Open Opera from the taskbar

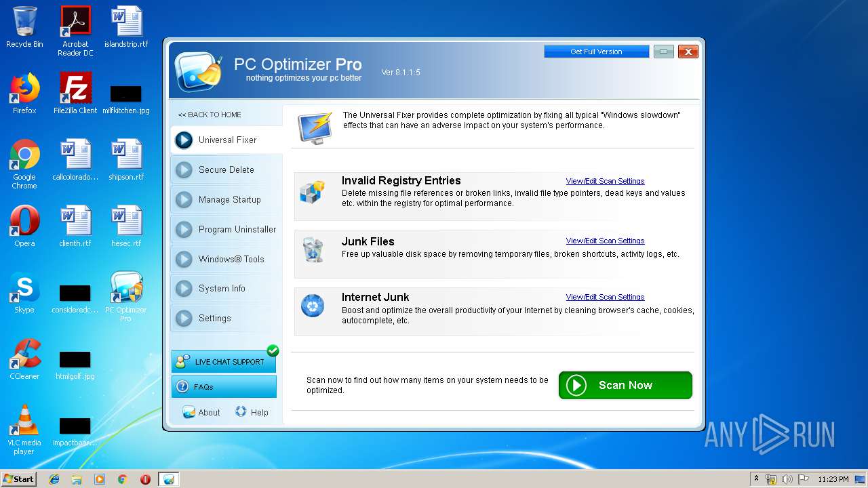coord(145,479)
